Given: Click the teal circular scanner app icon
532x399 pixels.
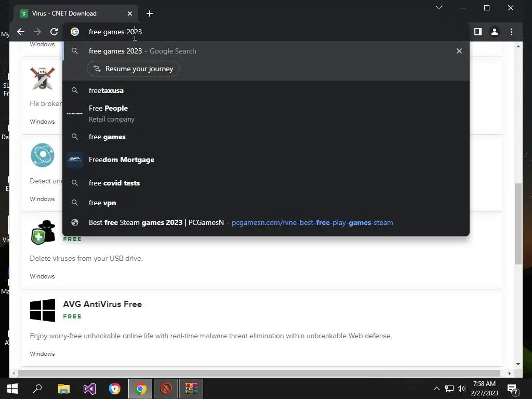Looking at the screenshot, I should [43, 155].
